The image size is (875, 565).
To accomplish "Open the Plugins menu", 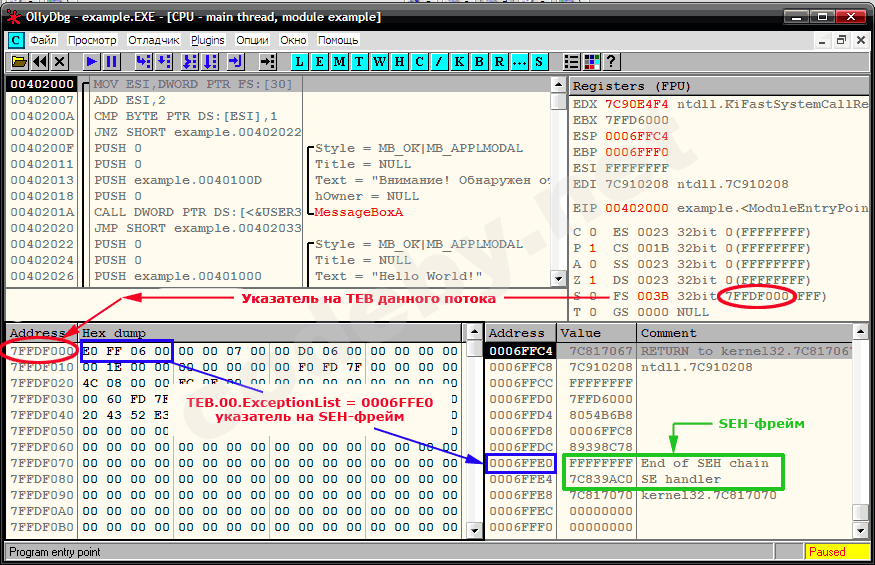I will 208,40.
